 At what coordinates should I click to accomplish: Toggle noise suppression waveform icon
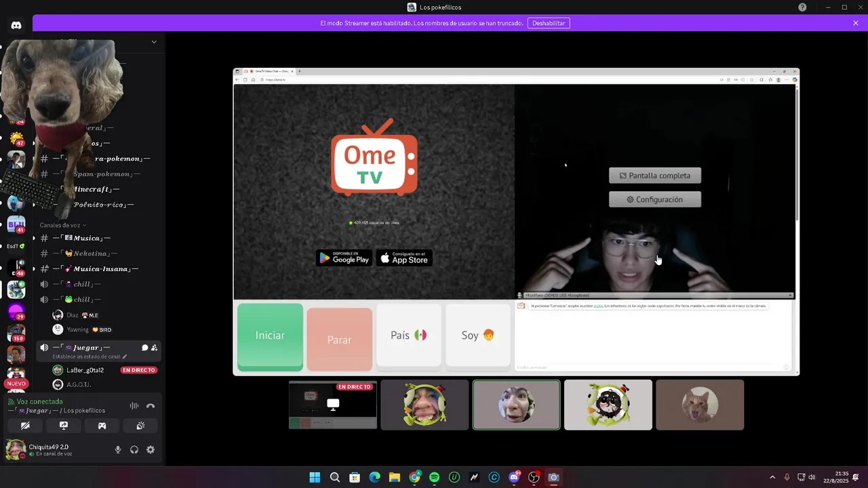(x=134, y=405)
